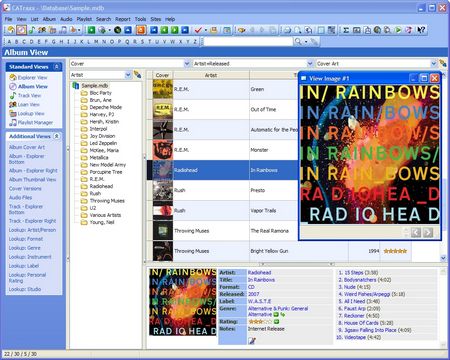Click the customize icon right of Cover Art dropdown
Screen dimensions: 450x360
point(443,63)
